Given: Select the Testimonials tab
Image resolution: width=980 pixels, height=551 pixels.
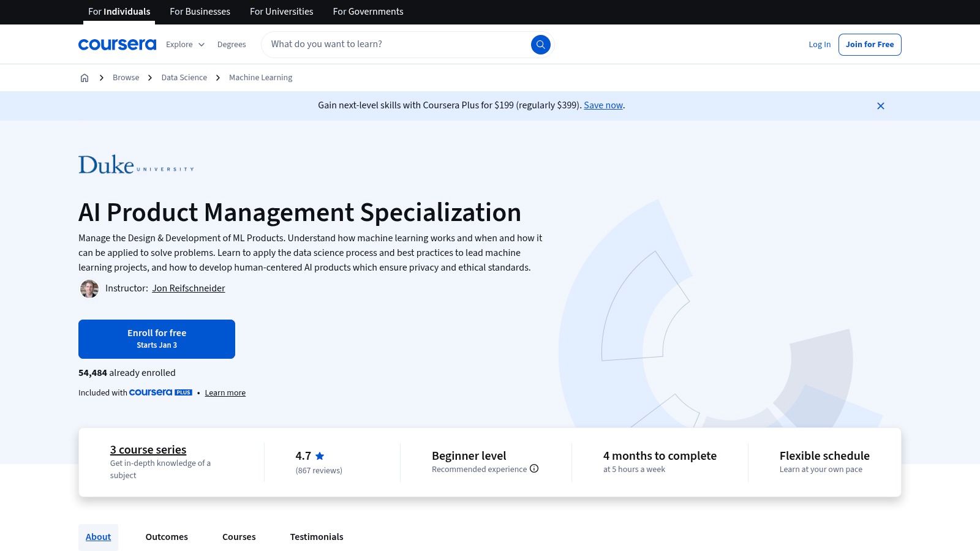Looking at the screenshot, I should (317, 537).
